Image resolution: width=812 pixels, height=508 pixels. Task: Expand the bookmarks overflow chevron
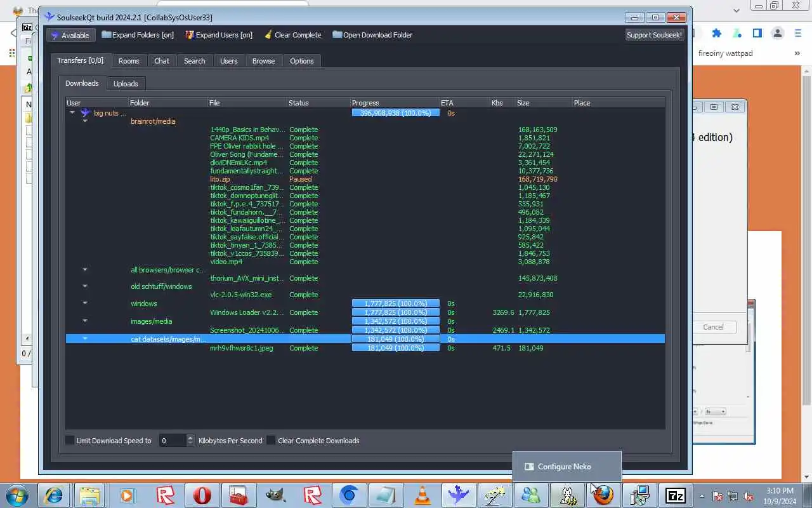click(x=797, y=53)
